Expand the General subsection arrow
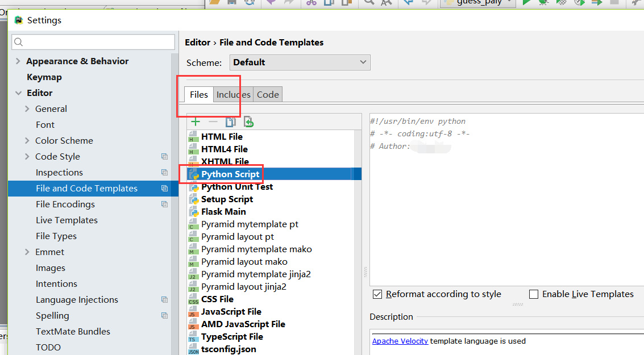 pos(27,108)
